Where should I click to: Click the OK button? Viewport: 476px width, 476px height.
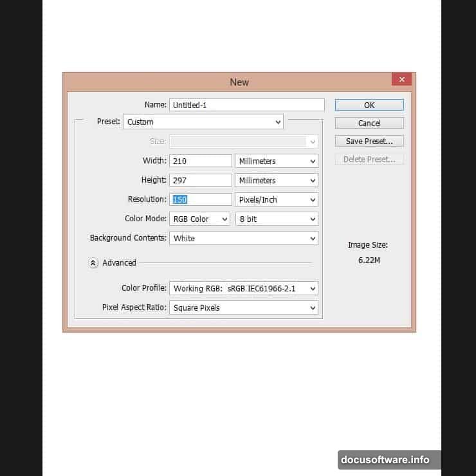[369, 105]
